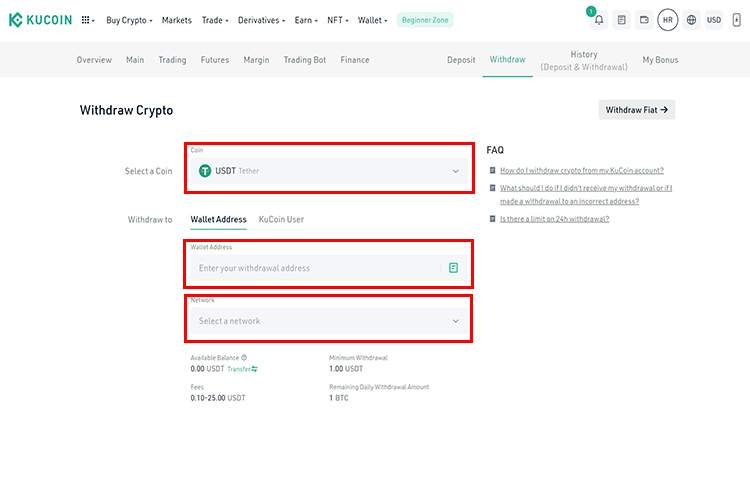Click the Fees 0.10-25.00 USDT value

pyautogui.click(x=218, y=398)
